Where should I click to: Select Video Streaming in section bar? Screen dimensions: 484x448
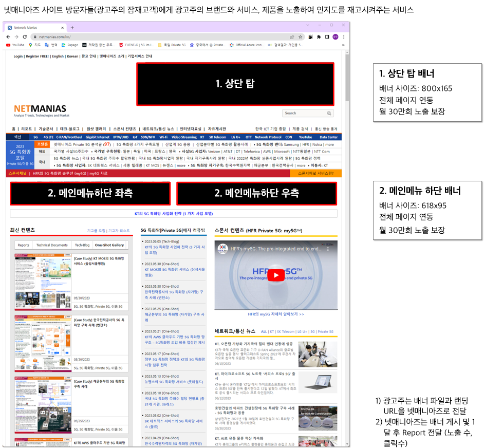pos(184,137)
